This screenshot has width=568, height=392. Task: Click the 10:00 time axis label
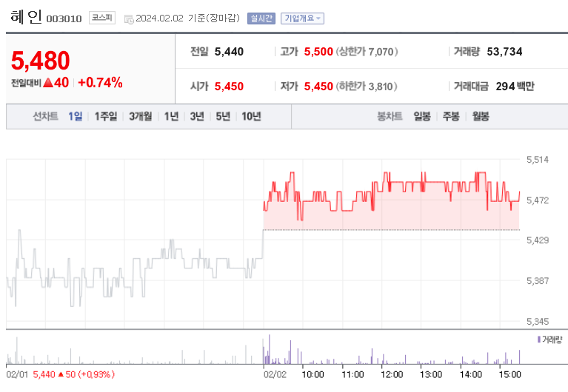tap(313, 374)
